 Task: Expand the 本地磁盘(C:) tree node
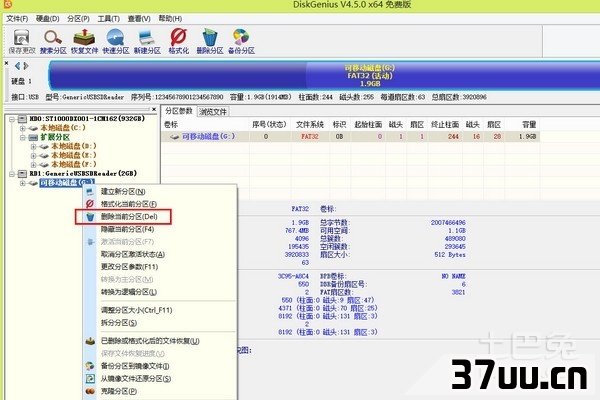[x=23, y=128]
